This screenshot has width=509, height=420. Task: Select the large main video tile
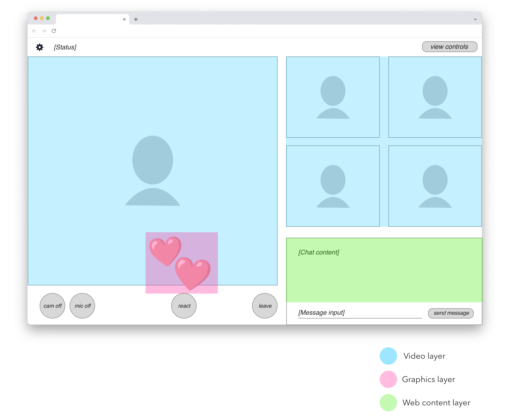point(153,171)
